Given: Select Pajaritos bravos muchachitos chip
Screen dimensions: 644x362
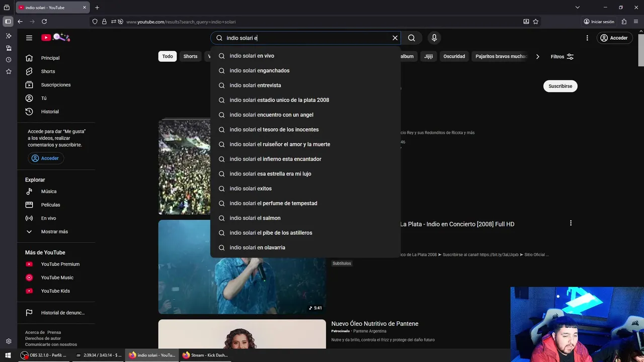Looking at the screenshot, I should coord(501,56).
